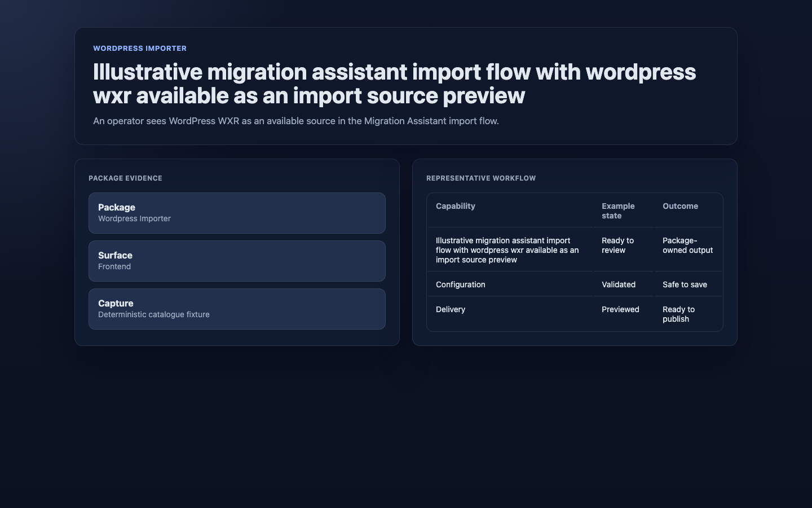Click the WORDPRESS IMPORTER eyebrow label

pyautogui.click(x=140, y=49)
